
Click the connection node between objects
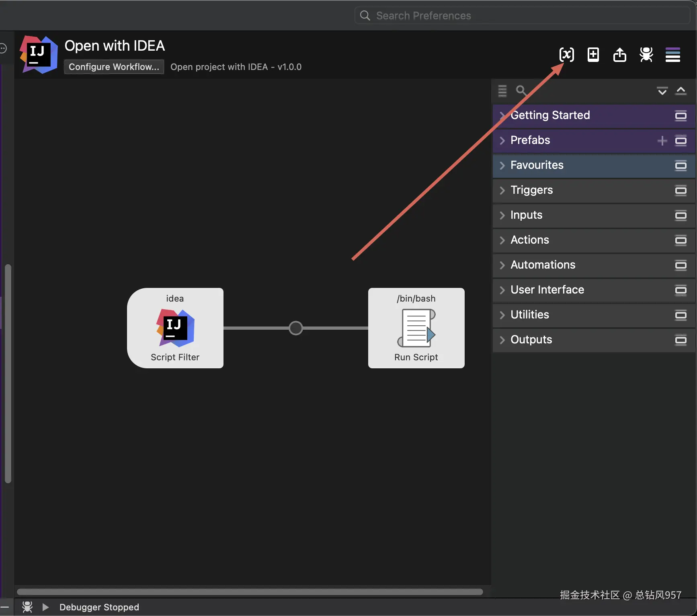tap(295, 328)
